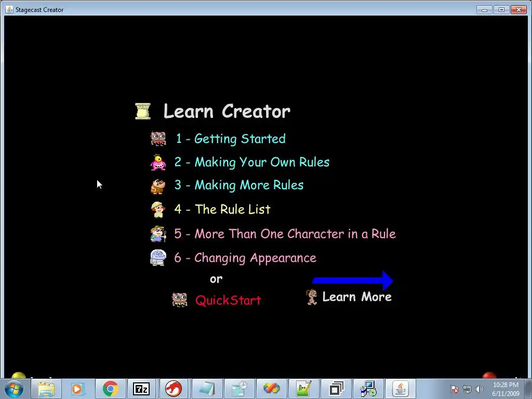Maximize the Stagecast Creator window
This screenshot has height=399, width=532.
click(501, 9)
